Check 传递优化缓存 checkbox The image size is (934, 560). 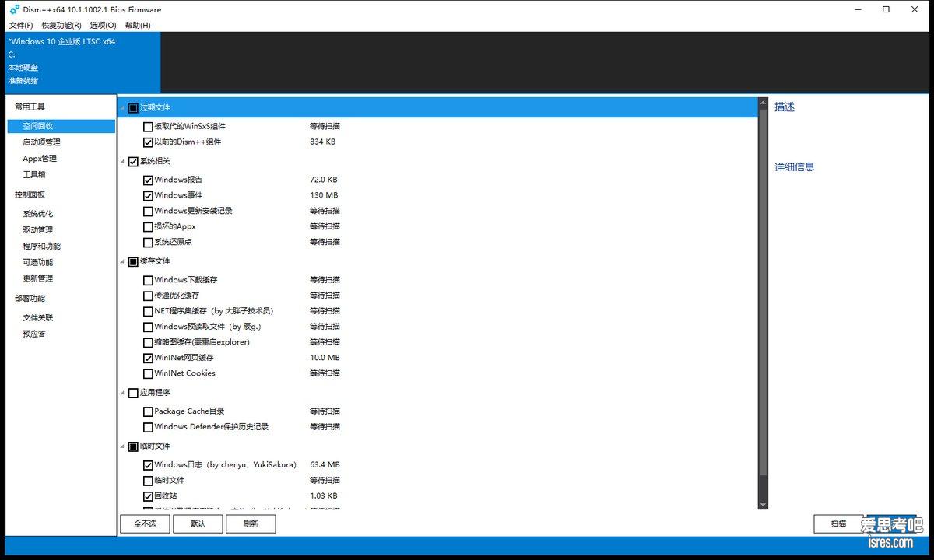[148, 296]
